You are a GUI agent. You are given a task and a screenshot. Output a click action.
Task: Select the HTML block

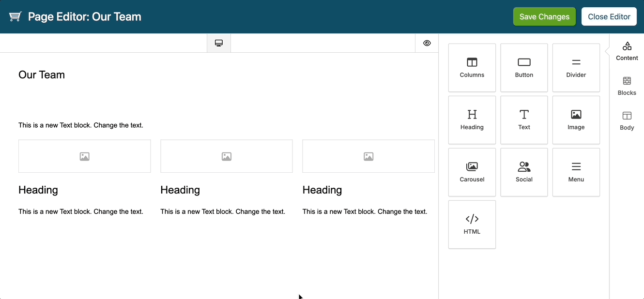coord(472,224)
